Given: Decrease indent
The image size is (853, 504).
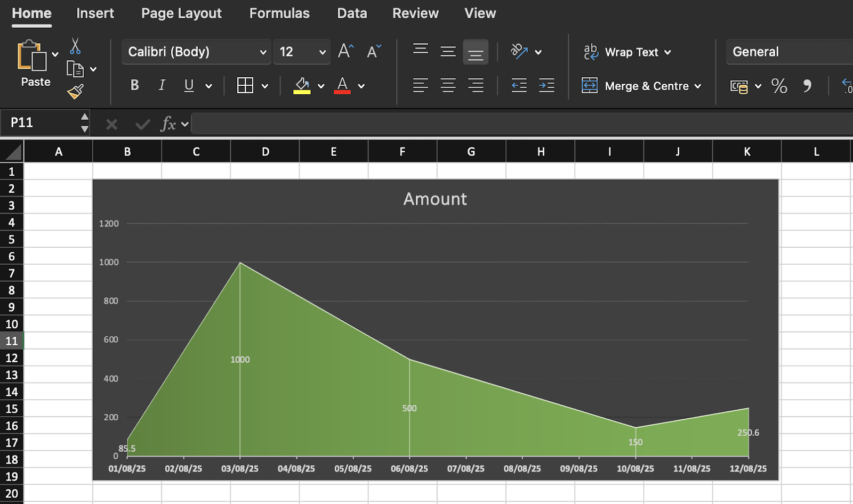Looking at the screenshot, I should coord(519,85).
